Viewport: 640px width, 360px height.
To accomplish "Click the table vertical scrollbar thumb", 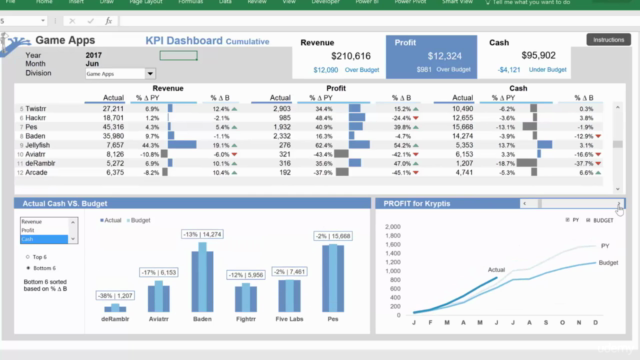I will pos(618,144).
